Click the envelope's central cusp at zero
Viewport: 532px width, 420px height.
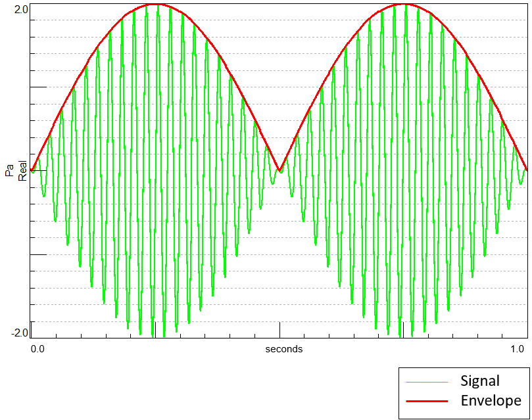[x=279, y=171]
